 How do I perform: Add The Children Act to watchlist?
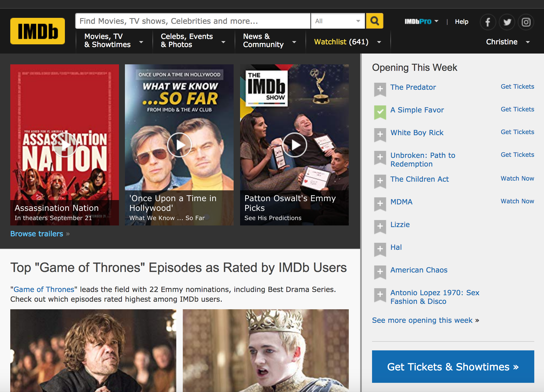click(380, 181)
